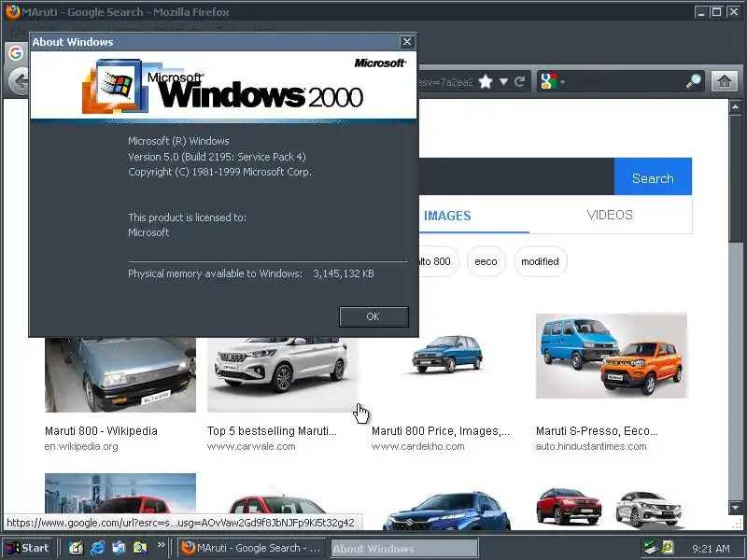Click the white Ertiga car thumbnail
Viewport: 747px width, 560px height.
point(281,375)
